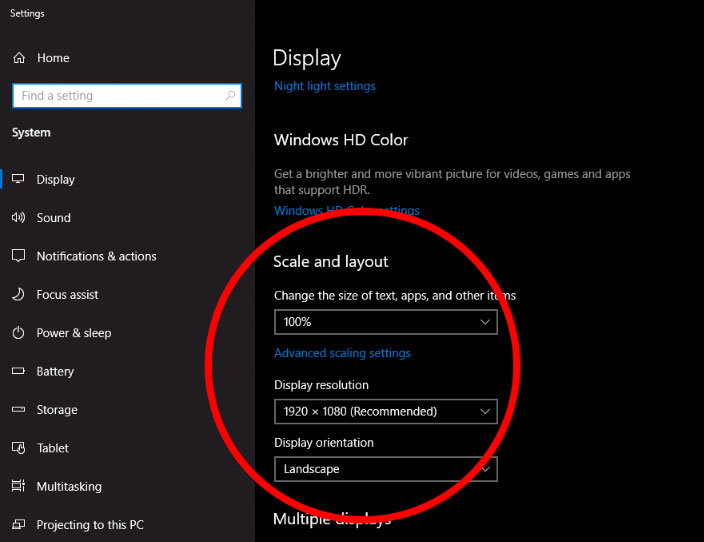The width and height of the screenshot is (704, 542).
Task: Click the Battery icon in the sidebar
Action: click(18, 372)
